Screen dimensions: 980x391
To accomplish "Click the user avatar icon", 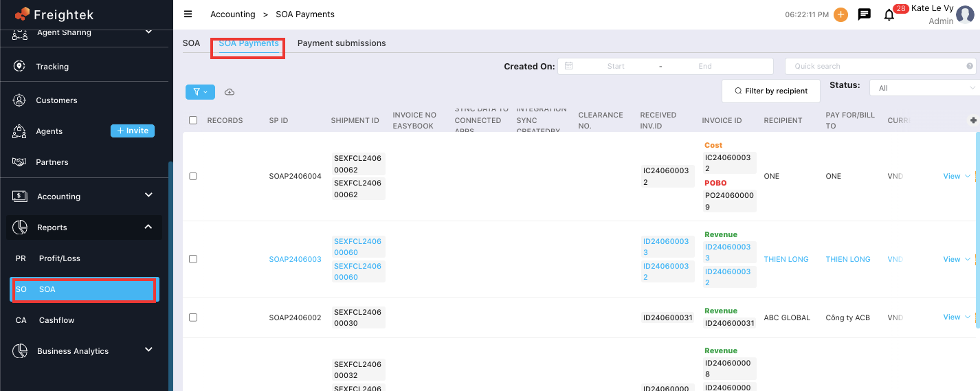I will pyautogui.click(x=966, y=15).
